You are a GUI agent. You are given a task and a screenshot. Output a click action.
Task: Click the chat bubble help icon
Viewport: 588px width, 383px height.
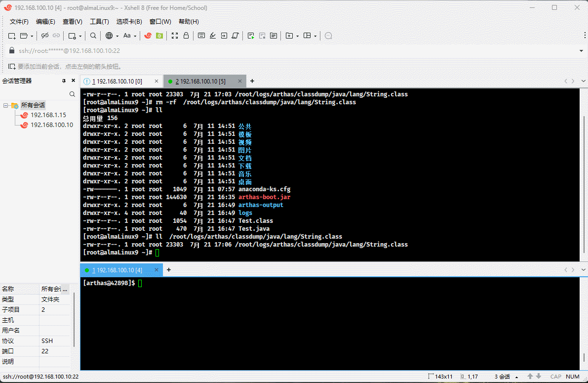click(328, 36)
